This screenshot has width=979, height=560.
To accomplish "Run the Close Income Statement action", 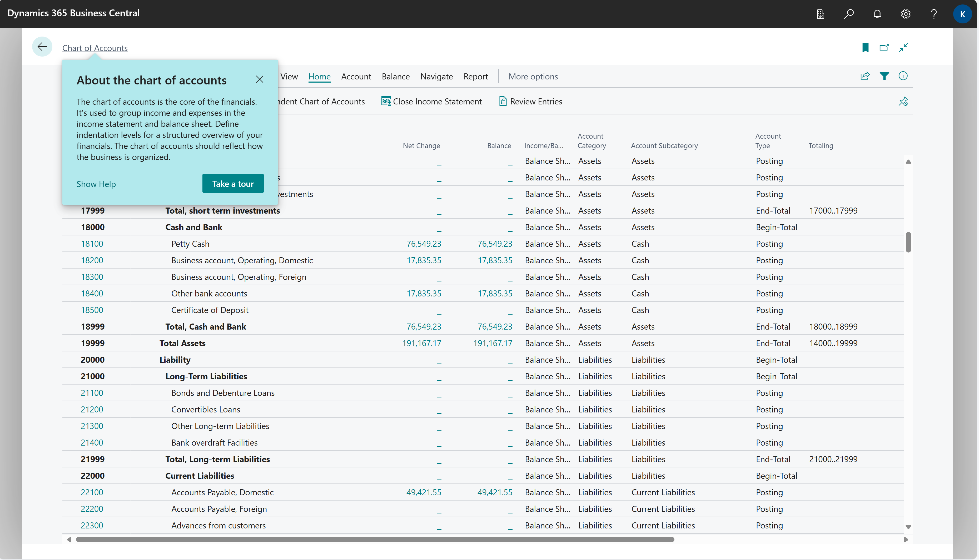I will [x=431, y=101].
